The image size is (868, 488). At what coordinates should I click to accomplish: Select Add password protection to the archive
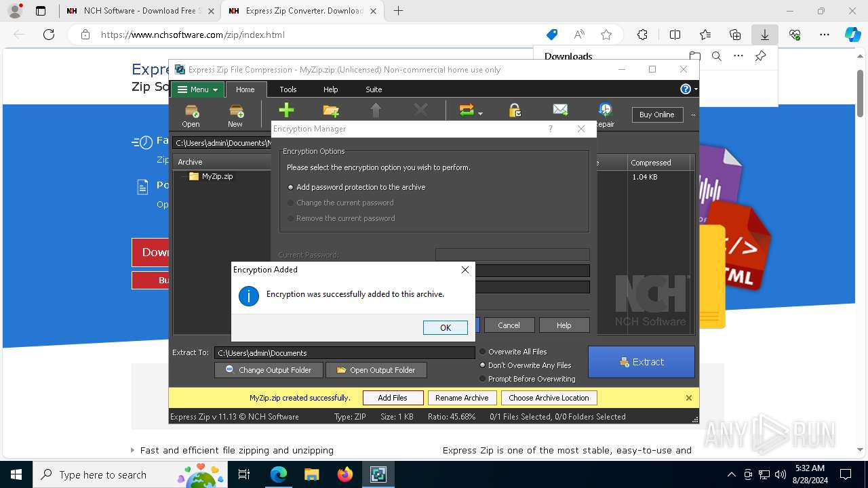(356, 187)
